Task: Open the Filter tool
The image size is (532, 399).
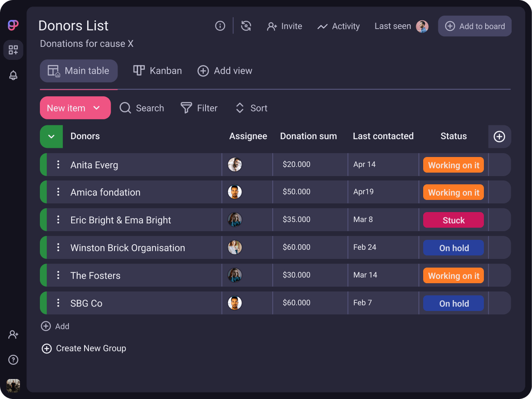Action: point(199,108)
